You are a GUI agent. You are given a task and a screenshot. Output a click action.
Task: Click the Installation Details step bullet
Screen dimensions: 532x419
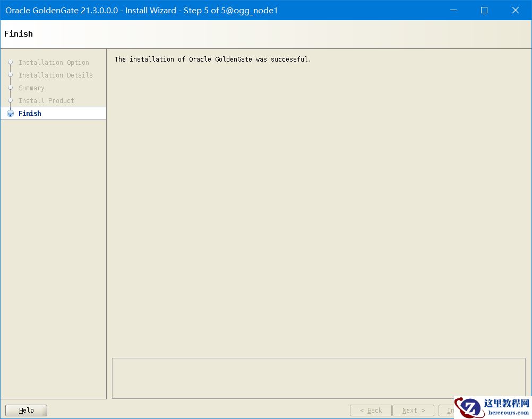coord(11,75)
